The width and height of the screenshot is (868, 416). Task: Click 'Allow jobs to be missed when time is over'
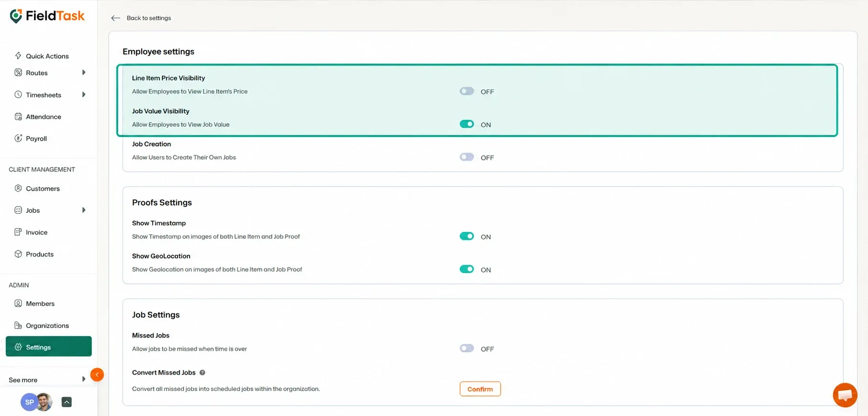pyautogui.click(x=189, y=349)
